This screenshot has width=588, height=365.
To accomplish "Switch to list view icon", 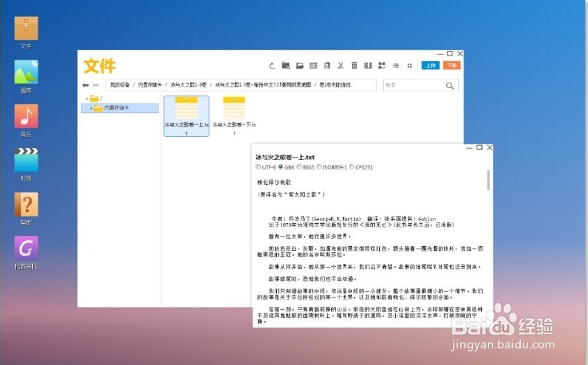I will coord(396,66).
